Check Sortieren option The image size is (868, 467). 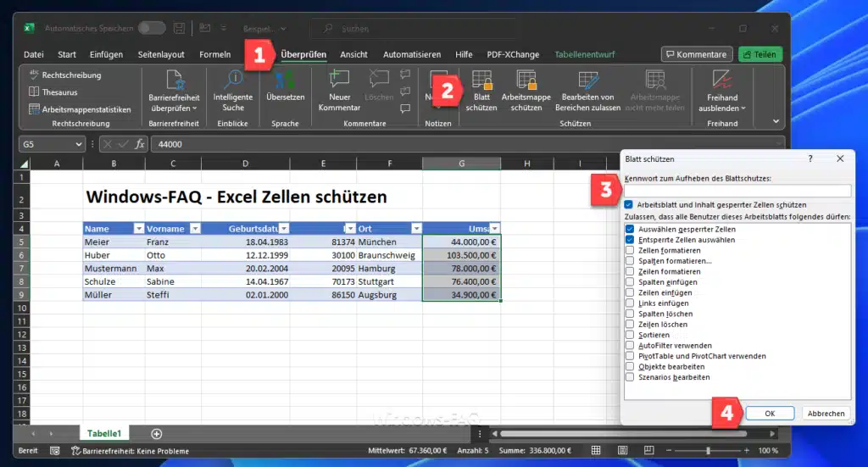pyautogui.click(x=630, y=335)
